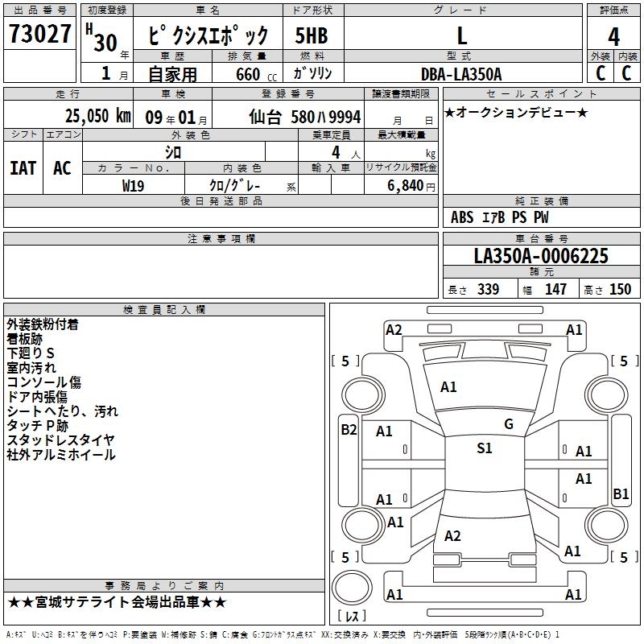The width and height of the screenshot is (644, 644).
Task: Select the S1 mark on the roof
Action: pos(485,448)
